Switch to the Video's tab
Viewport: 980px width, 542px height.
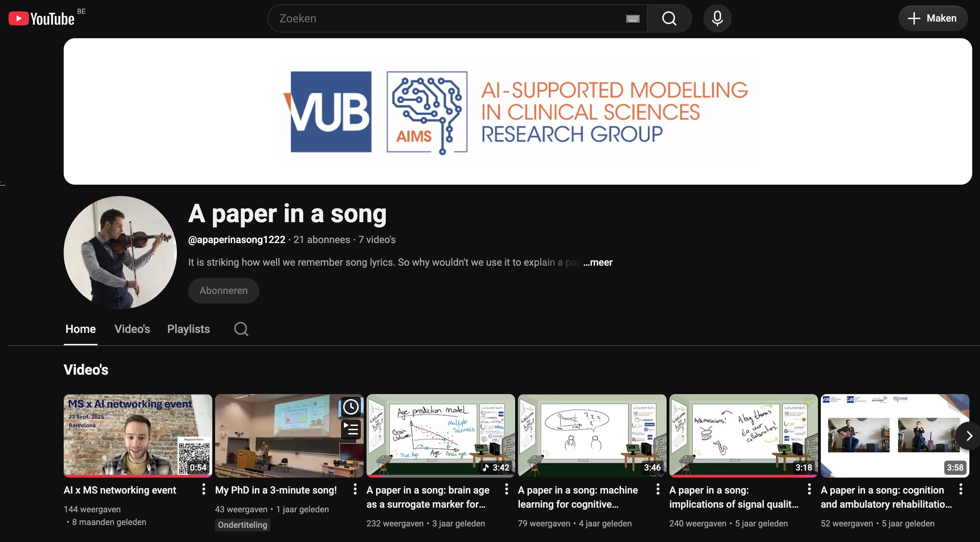click(x=132, y=329)
